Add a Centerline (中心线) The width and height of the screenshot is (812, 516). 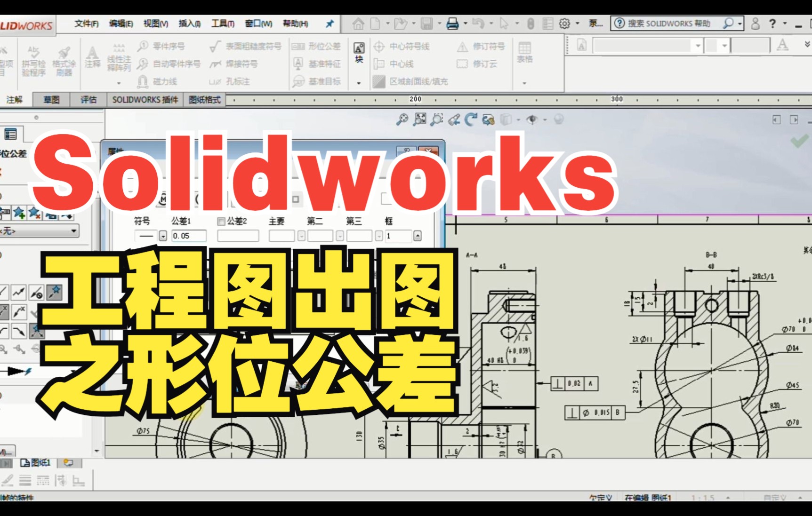(394, 64)
